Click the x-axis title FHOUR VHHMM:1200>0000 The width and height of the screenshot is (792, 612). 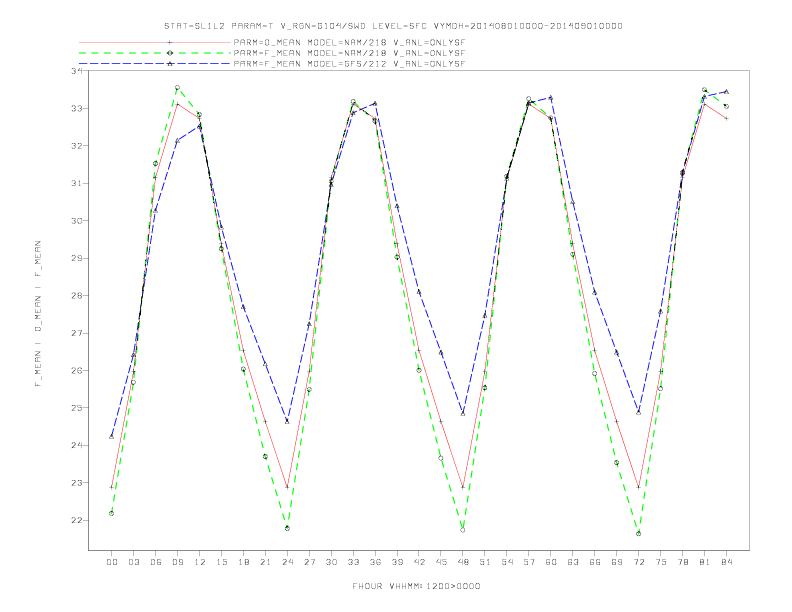pos(416,586)
